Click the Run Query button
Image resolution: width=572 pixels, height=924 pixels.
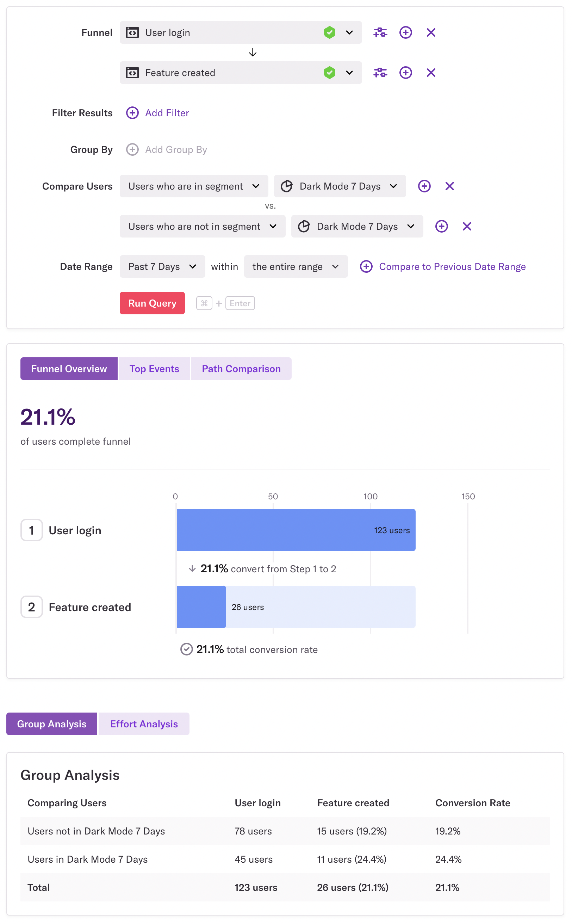[152, 303]
